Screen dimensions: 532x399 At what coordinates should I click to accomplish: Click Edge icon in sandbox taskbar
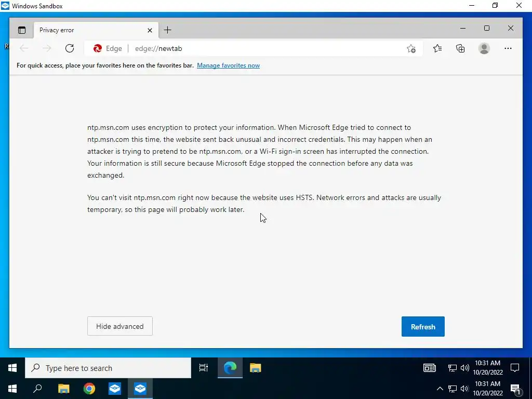point(230,368)
